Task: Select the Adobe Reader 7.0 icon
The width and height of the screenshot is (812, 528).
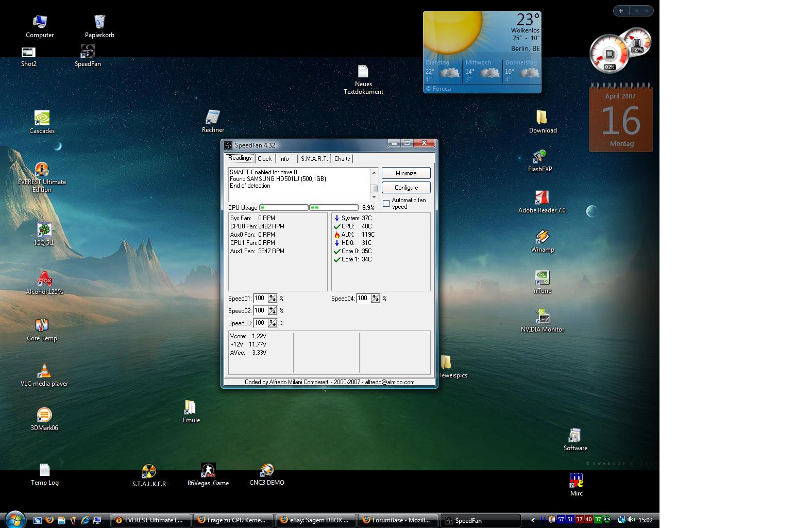Action: pos(542,202)
